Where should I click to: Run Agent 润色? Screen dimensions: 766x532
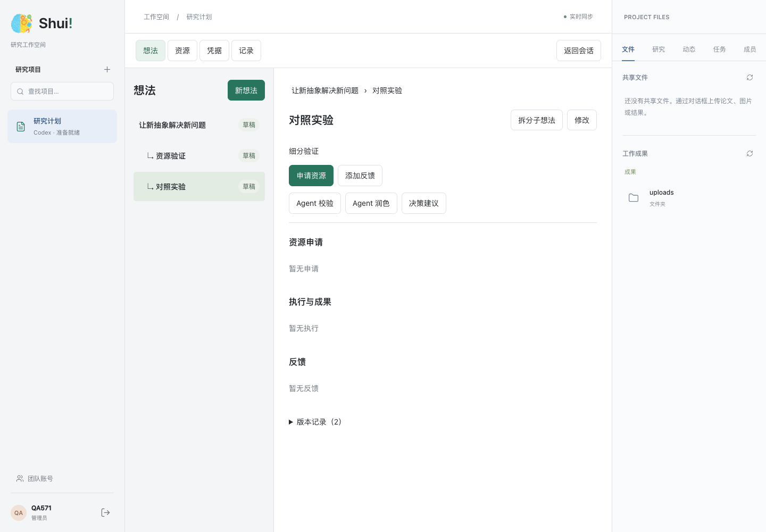coord(371,203)
